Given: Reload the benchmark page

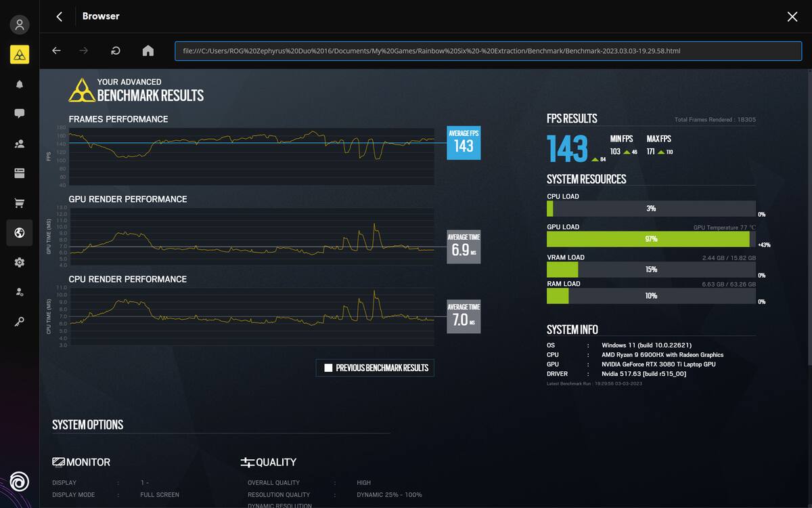Looking at the screenshot, I should (116, 51).
